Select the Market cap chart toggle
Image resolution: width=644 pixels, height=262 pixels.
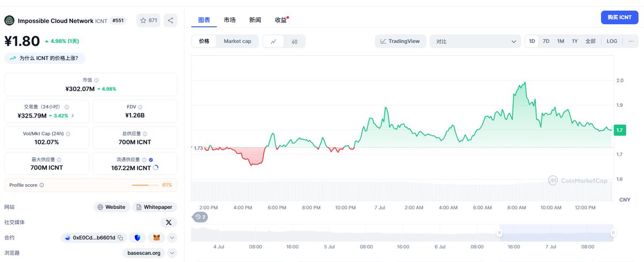pos(237,41)
